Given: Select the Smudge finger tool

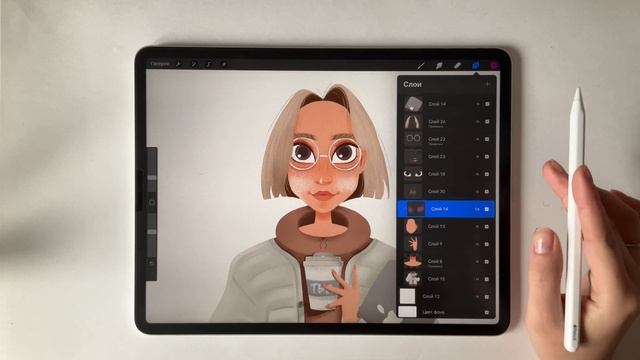Looking at the screenshot, I should coord(439,65).
